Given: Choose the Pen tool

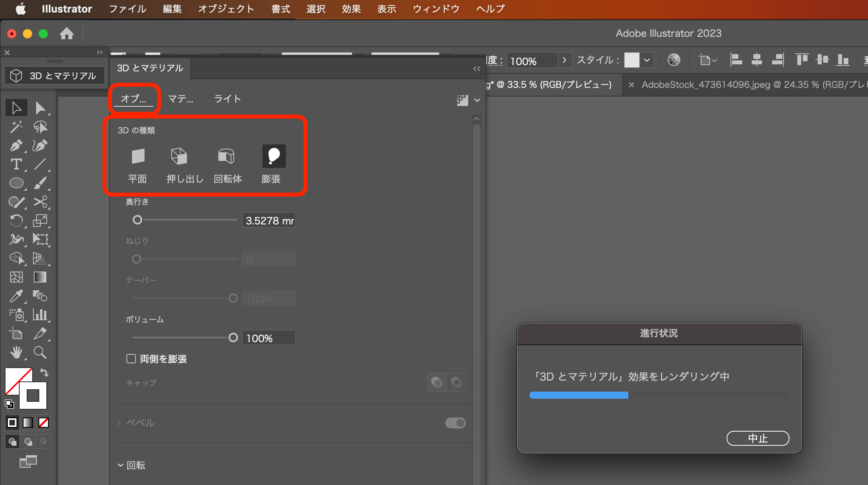Looking at the screenshot, I should point(16,146).
